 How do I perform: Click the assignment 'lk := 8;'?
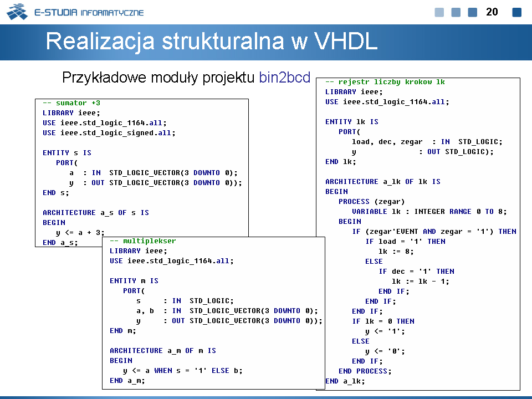pyautogui.click(x=396, y=252)
